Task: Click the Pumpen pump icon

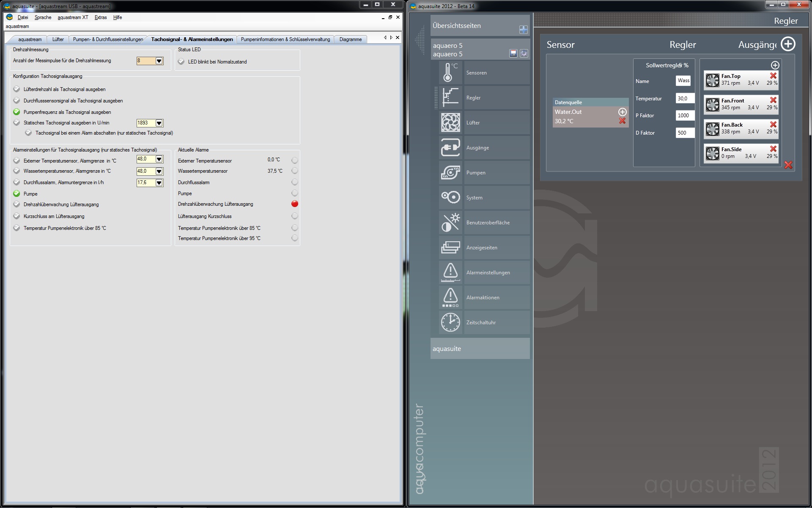Action: click(x=450, y=173)
